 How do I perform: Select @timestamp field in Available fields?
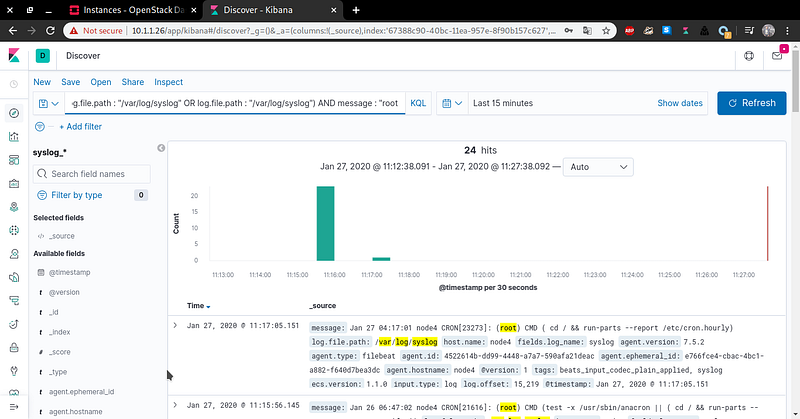click(69, 273)
